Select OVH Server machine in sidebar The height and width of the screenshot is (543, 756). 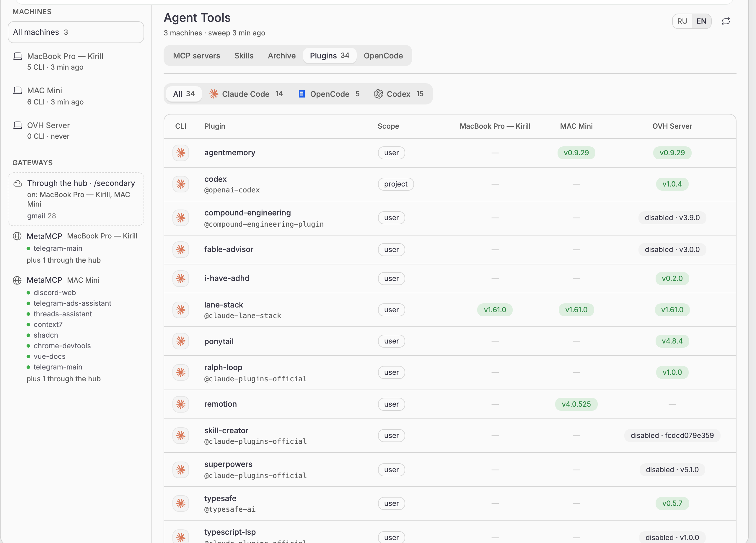coord(76,131)
